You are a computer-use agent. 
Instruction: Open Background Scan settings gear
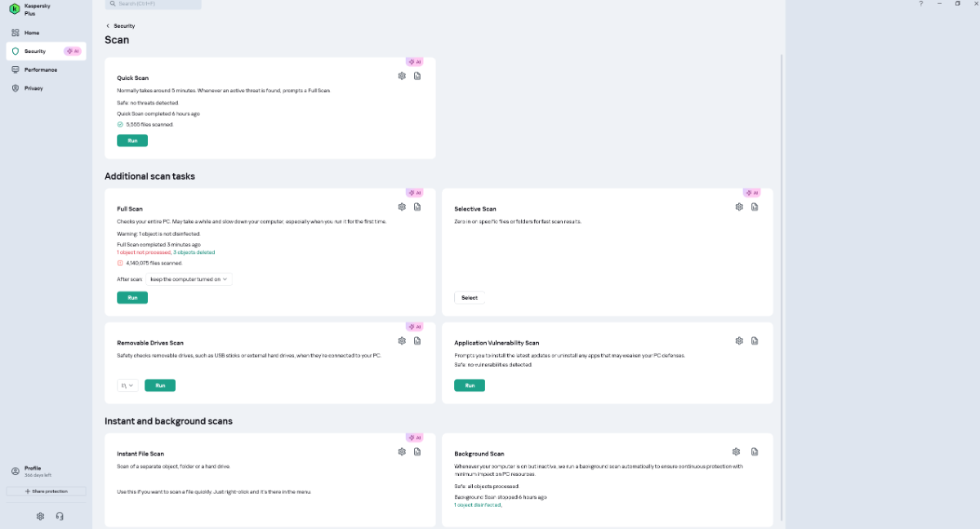tap(736, 451)
